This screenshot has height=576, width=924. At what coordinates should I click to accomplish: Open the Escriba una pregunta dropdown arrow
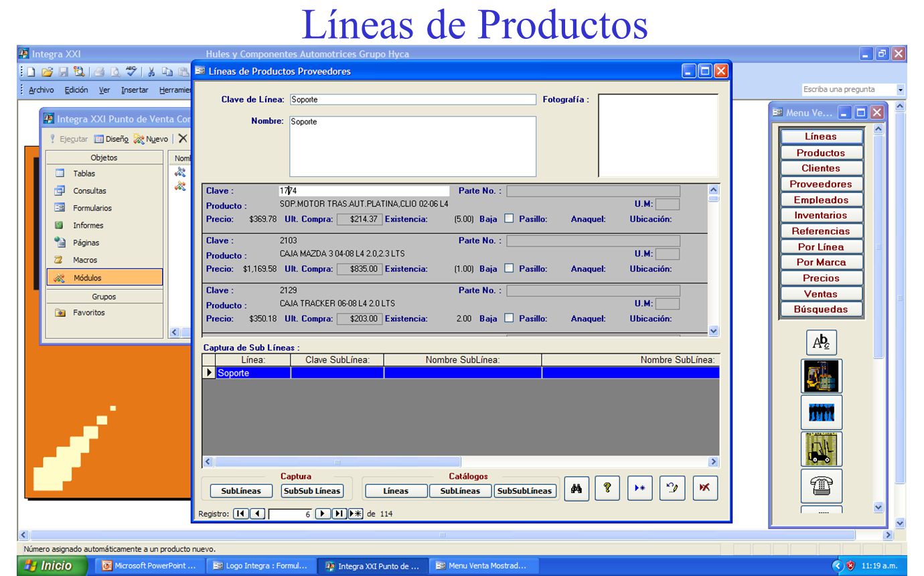[x=901, y=89]
